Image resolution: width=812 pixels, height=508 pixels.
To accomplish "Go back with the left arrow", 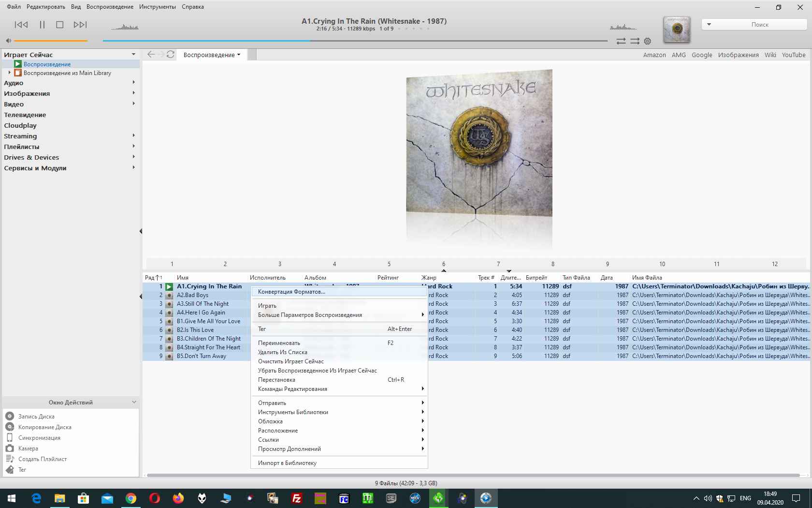I will (151, 54).
